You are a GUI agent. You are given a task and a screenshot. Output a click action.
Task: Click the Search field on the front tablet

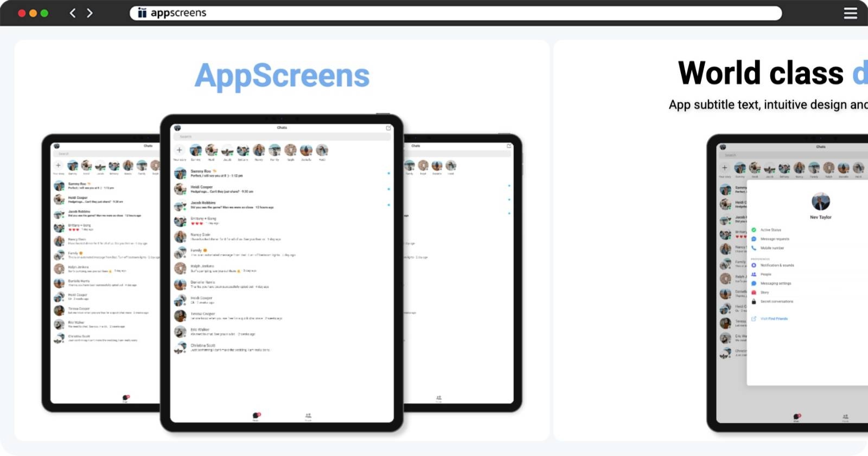(282, 137)
